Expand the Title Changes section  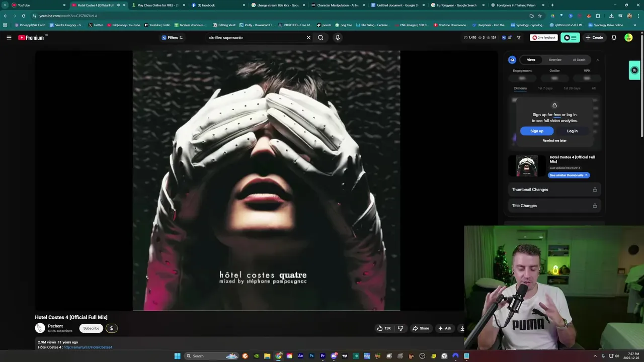point(554,206)
